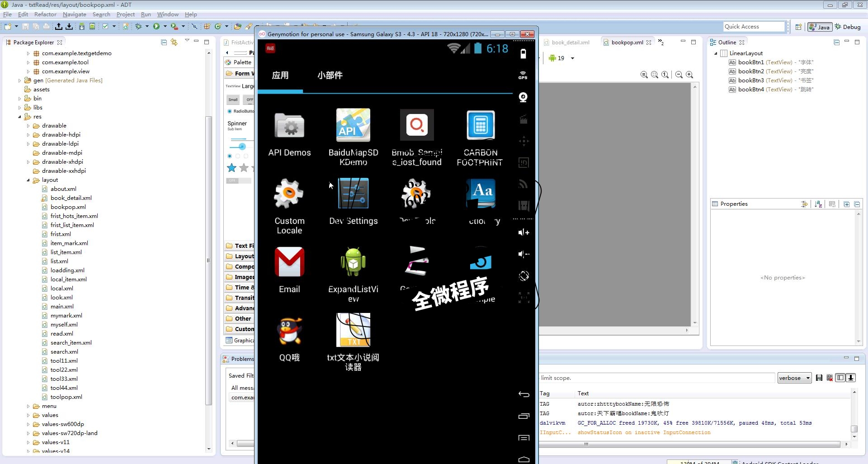This screenshot has width=868, height=464.
Task: Switch to the Java perspective
Action: [820, 27]
